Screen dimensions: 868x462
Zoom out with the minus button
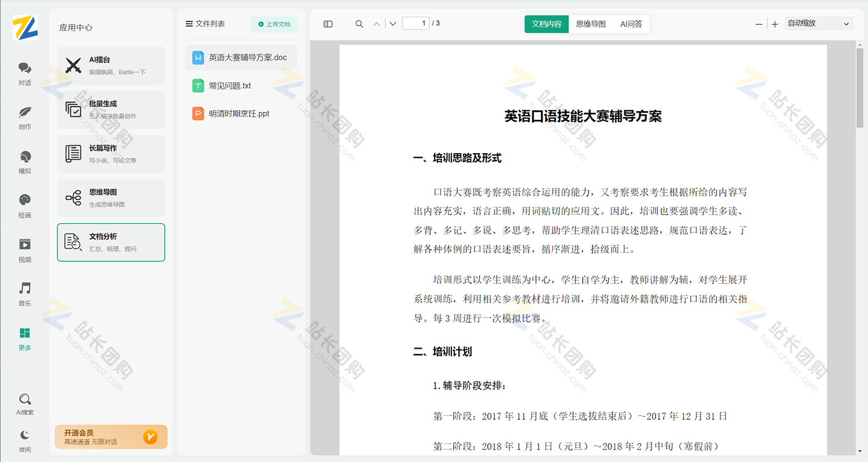click(759, 24)
